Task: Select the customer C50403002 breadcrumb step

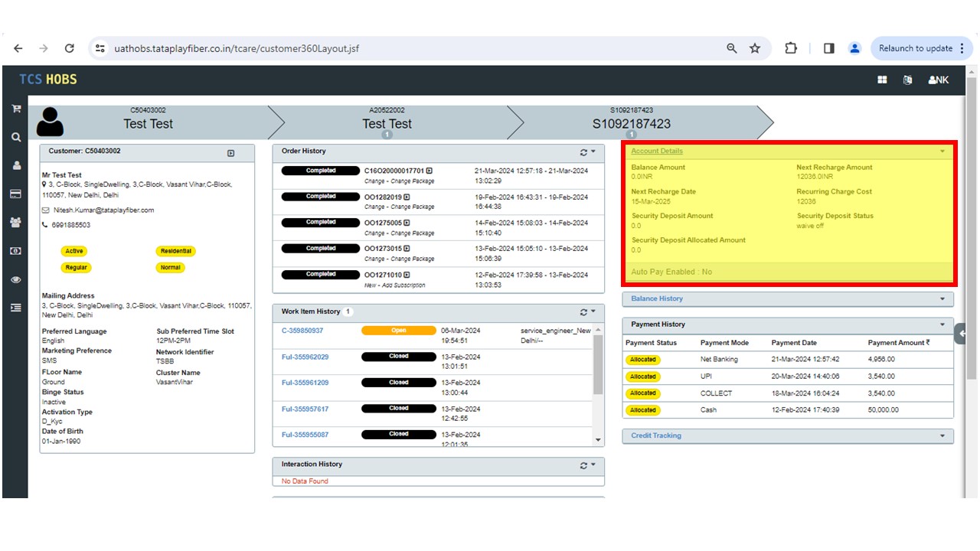Action: 149,122
